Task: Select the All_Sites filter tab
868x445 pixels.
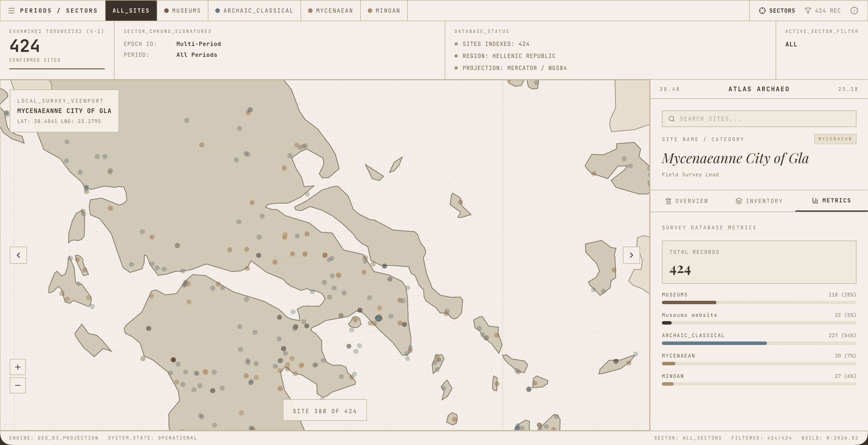Action: point(131,10)
